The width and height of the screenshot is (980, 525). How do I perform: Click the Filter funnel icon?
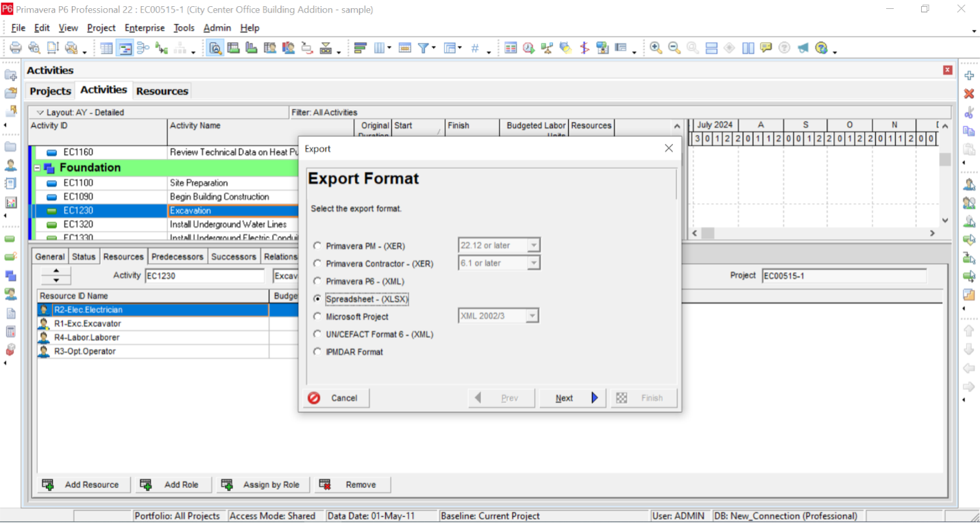424,48
